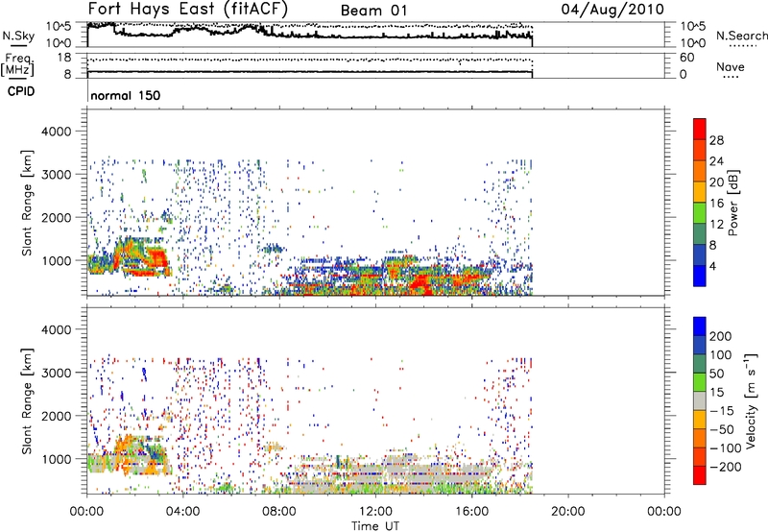
Task: Click the red bottom segment of Velocity color bar
Action: coord(700,475)
